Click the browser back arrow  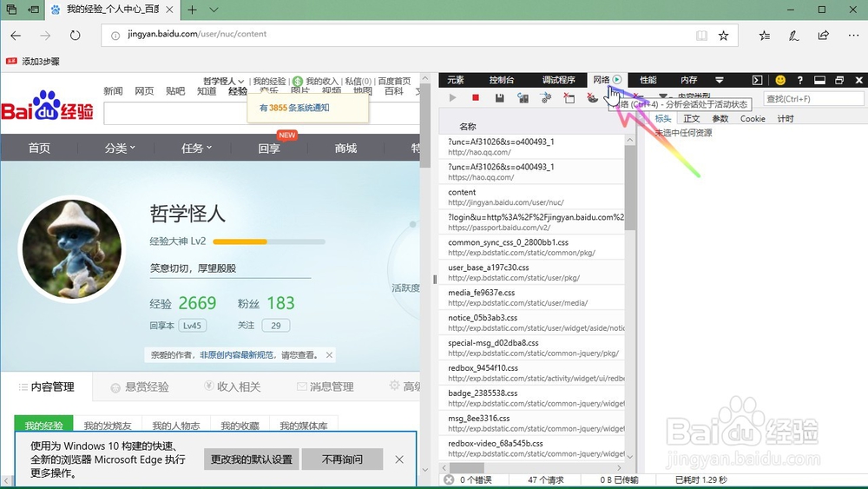click(16, 36)
